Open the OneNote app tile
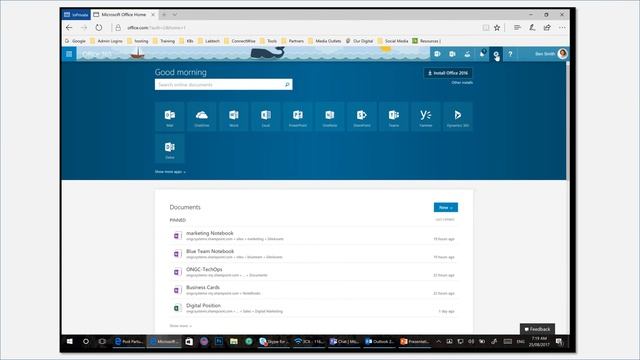 (330, 117)
